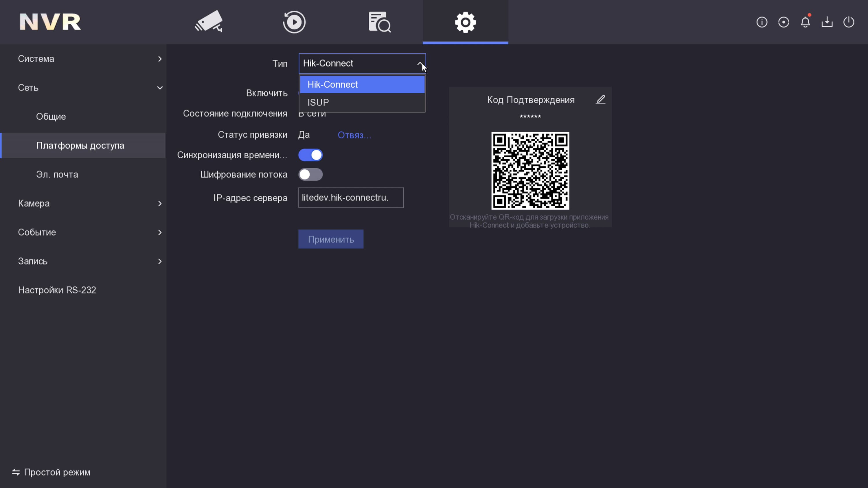Open the Эл. почта submenu item
This screenshot has height=488, width=868.
(57, 174)
